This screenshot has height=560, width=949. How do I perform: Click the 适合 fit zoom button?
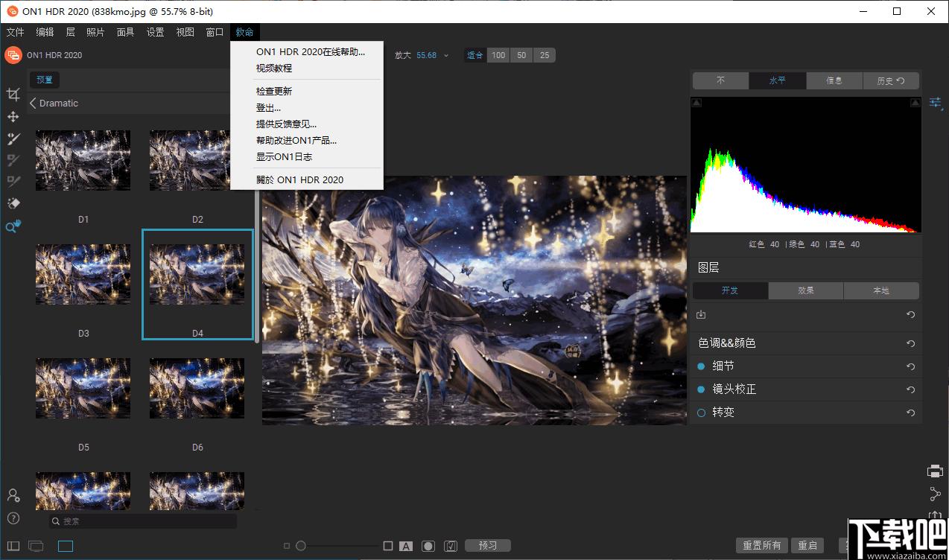point(475,55)
